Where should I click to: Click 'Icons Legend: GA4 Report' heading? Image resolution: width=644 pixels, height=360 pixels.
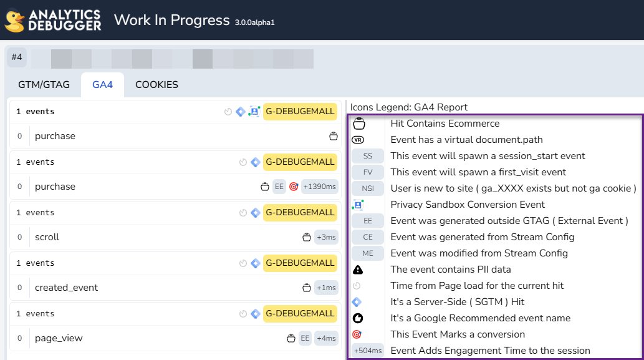click(409, 107)
